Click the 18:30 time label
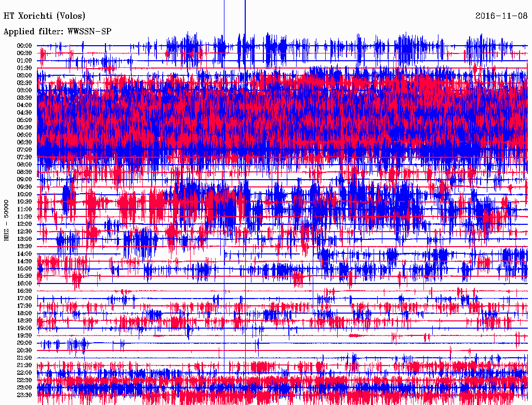The height and width of the screenshot is (405, 532). click(x=24, y=320)
